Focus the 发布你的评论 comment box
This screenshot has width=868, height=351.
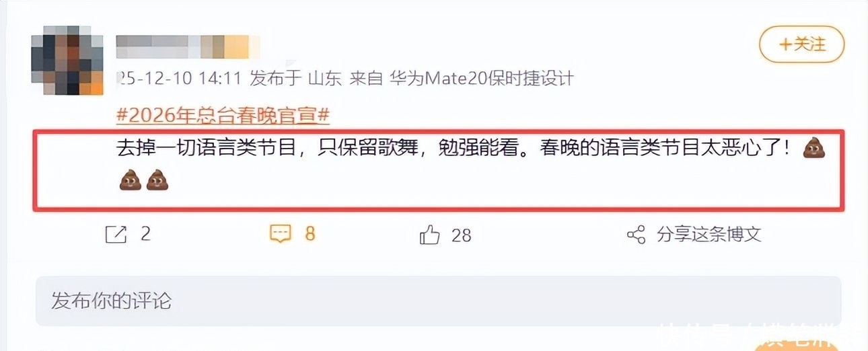pos(438,301)
